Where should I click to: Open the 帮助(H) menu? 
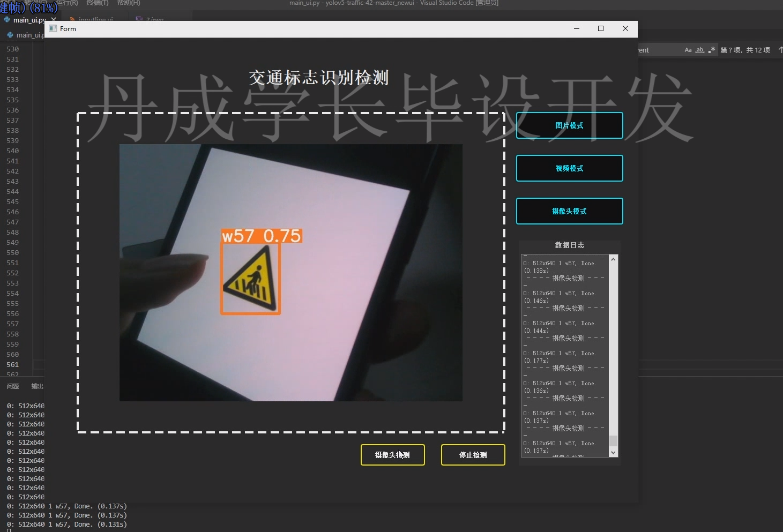[129, 3]
